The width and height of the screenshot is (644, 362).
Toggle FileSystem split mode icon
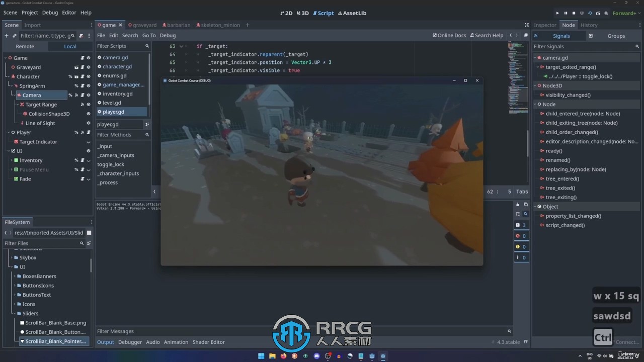pyautogui.click(x=89, y=233)
